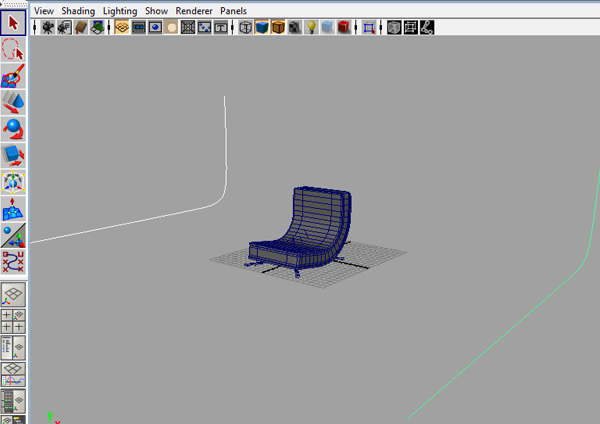Screen dimensions: 600x424
Task: Open the View menu
Action: [44, 10]
